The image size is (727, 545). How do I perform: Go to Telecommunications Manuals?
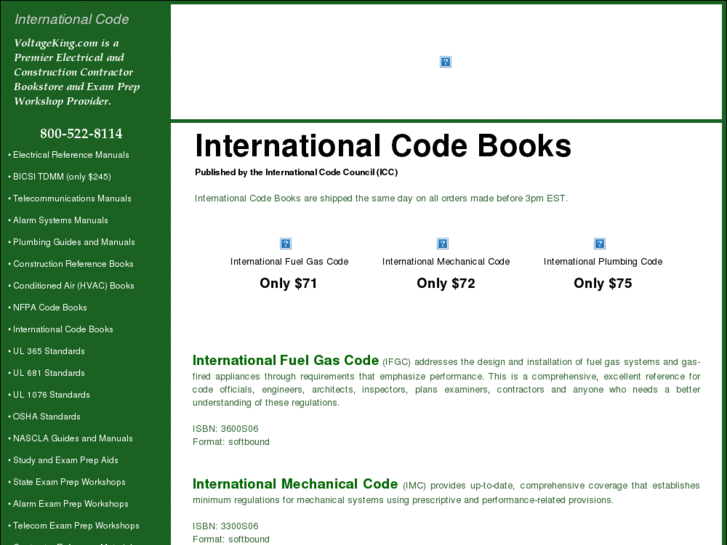[72, 199]
